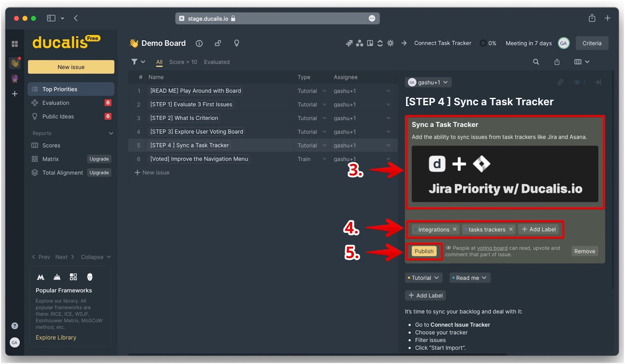Viewport: 625px width, 364px height.
Task: Open the Criteria button
Action: tap(592, 43)
